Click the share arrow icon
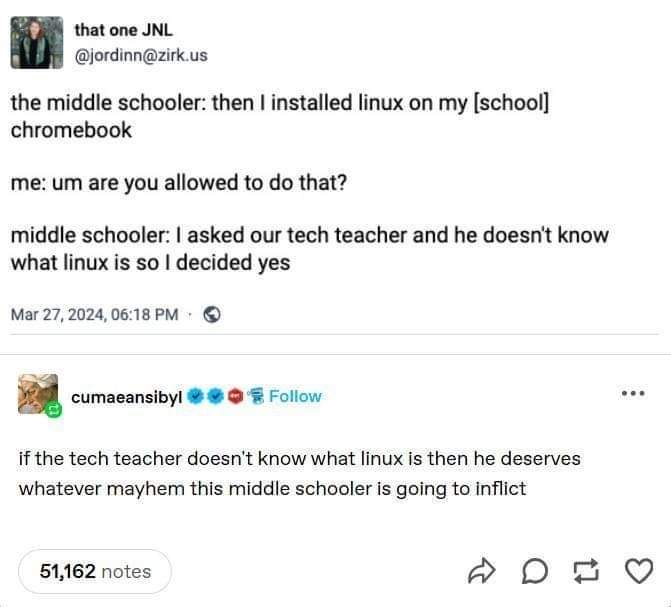This screenshot has width=671, height=607. pyautogui.click(x=482, y=571)
